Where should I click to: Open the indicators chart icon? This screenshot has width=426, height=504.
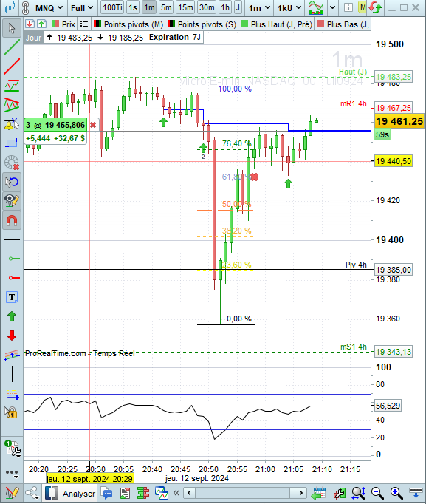tap(316, 7)
